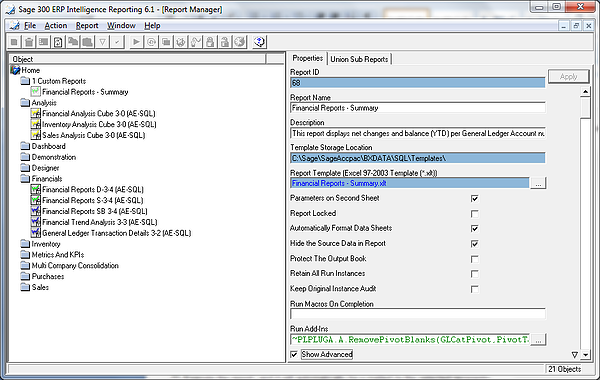The height and width of the screenshot is (380, 600).
Task: Click the checkmark toolbar icon
Action: pyautogui.click(x=117, y=42)
